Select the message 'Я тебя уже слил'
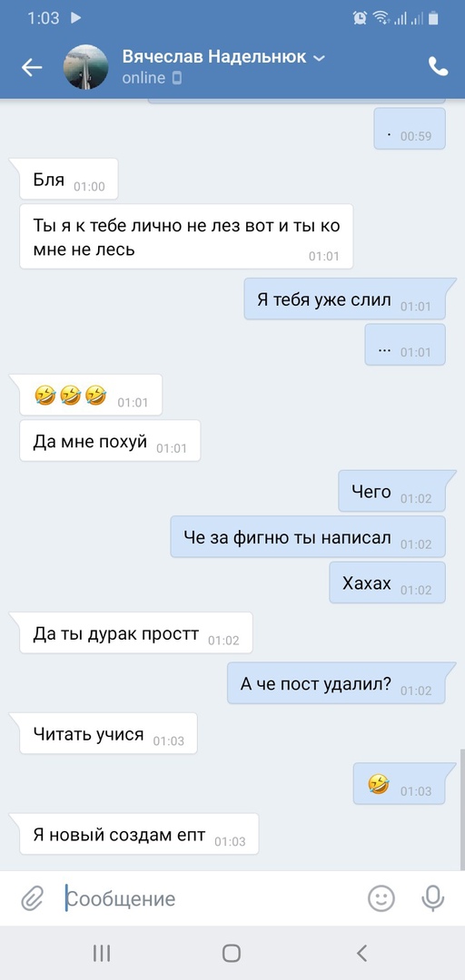The image size is (465, 980). (344, 299)
